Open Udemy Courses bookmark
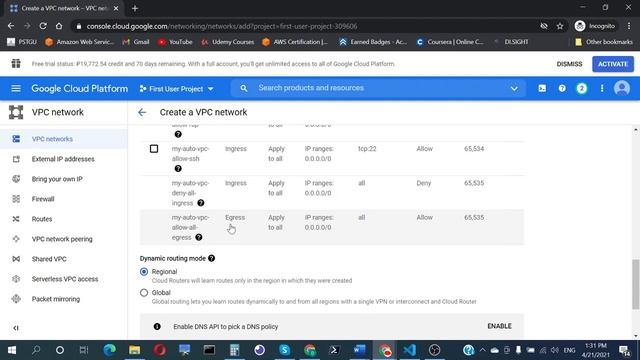Image resolution: width=640 pixels, height=360 pixels. [228, 42]
